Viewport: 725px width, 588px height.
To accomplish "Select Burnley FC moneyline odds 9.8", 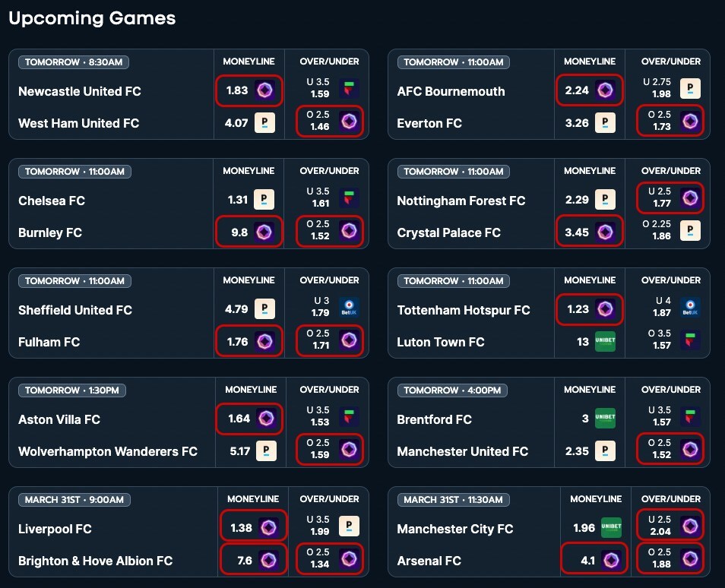I will click(x=249, y=232).
